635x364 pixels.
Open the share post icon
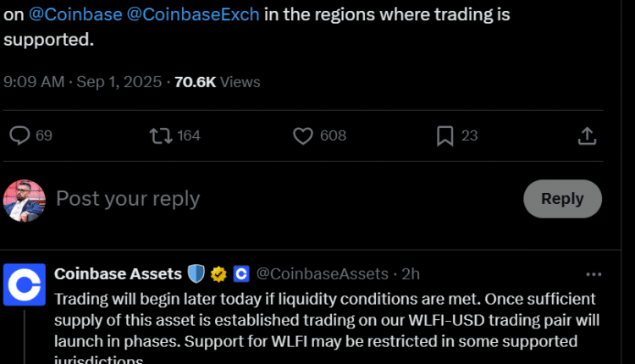click(588, 135)
